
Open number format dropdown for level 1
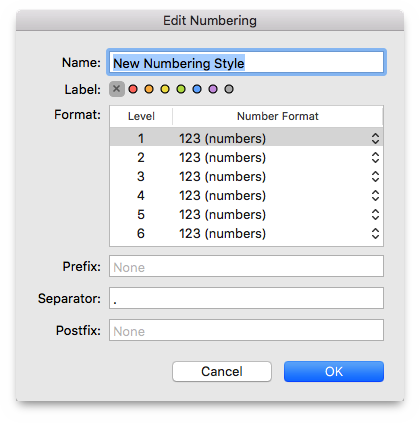pyautogui.click(x=375, y=138)
